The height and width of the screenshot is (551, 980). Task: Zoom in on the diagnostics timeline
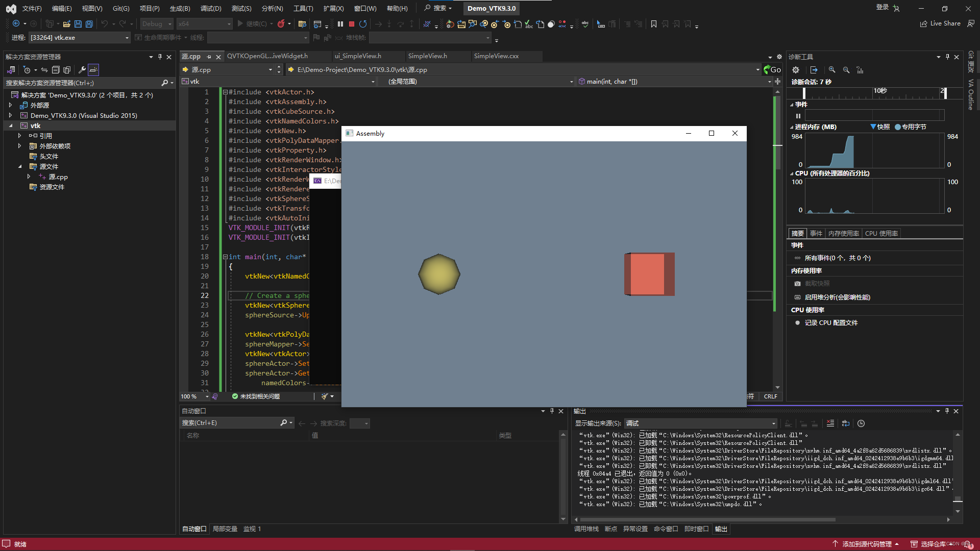click(x=832, y=70)
